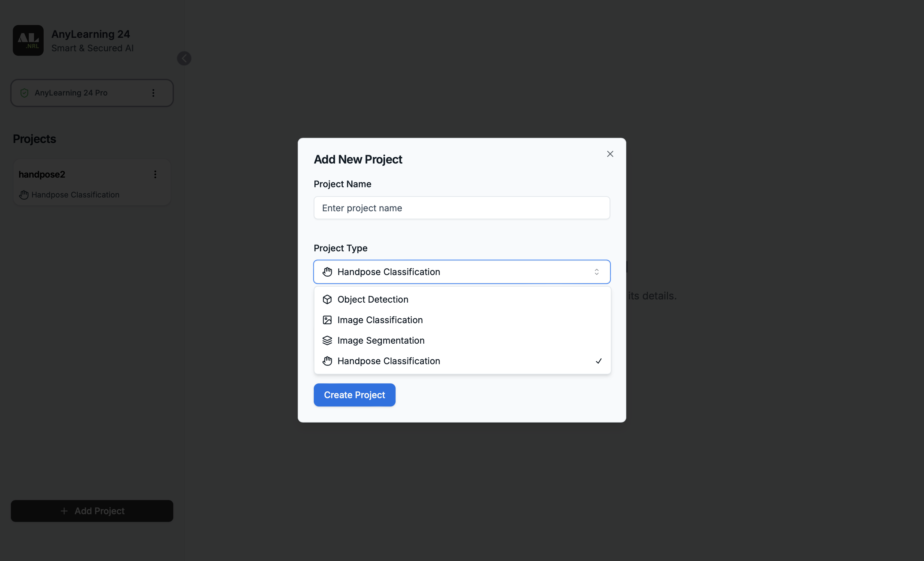Open the options menu for AnyLearning 24 Pro

tap(153, 93)
